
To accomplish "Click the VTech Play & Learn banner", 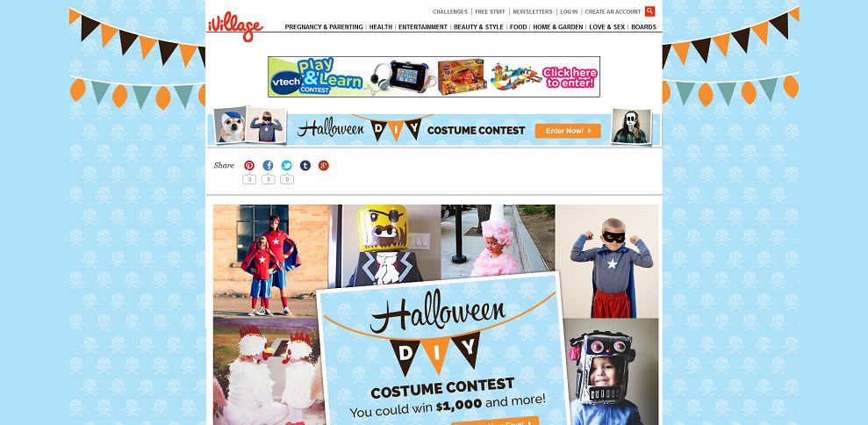I will [x=434, y=77].
